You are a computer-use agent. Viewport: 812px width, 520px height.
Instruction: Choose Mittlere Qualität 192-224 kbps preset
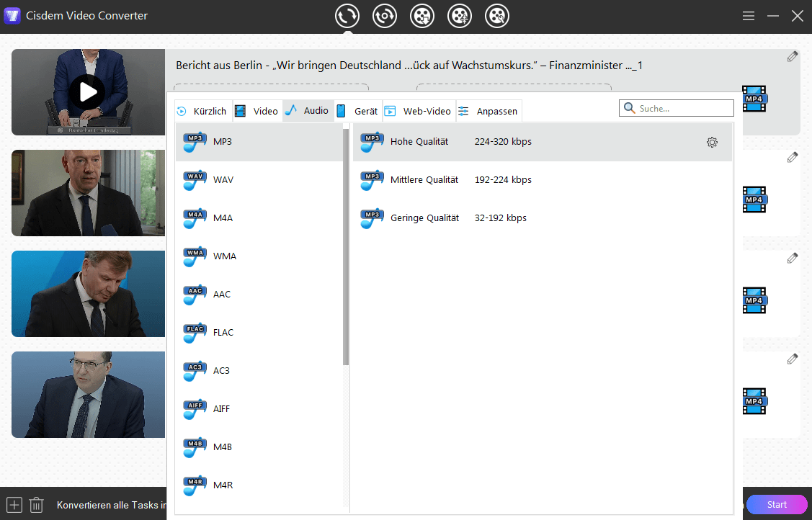pos(543,180)
